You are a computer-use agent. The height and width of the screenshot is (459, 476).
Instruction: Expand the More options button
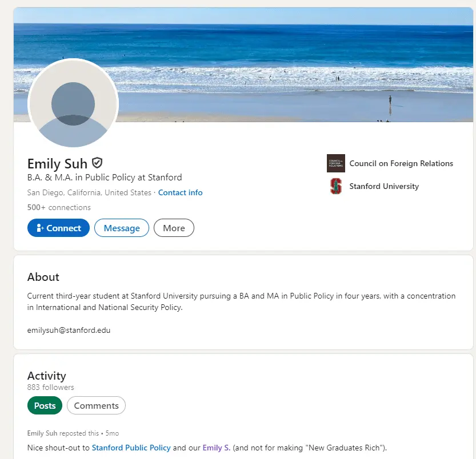174,228
